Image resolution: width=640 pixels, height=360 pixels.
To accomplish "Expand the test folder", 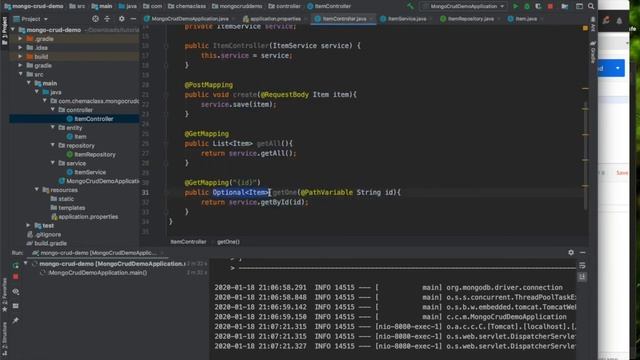I will [x=28, y=225].
